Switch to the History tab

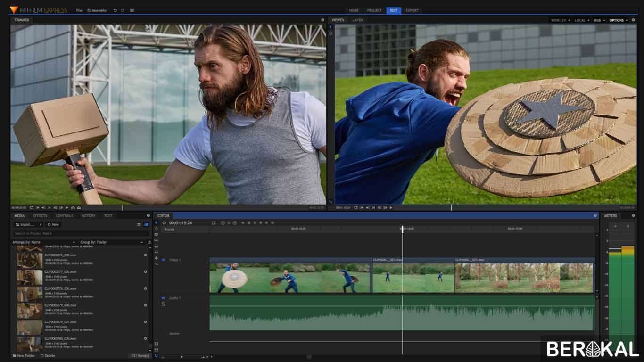(88, 216)
